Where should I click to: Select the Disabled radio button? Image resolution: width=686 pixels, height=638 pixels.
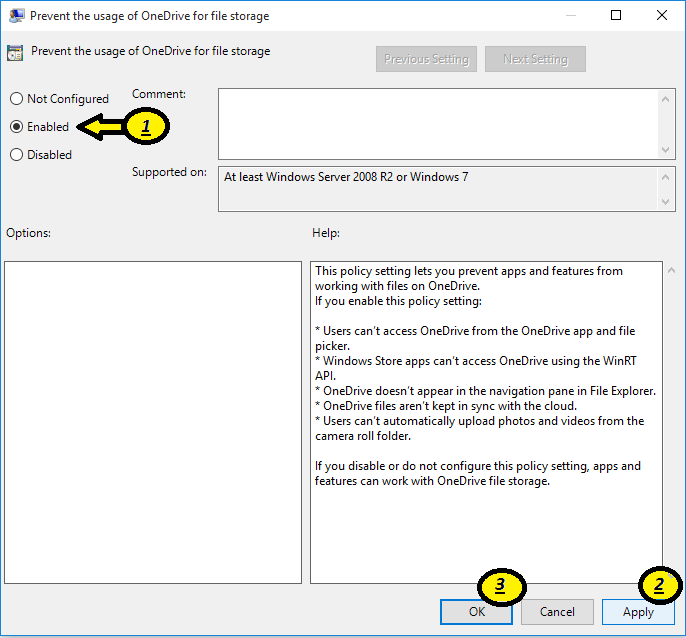(x=16, y=155)
